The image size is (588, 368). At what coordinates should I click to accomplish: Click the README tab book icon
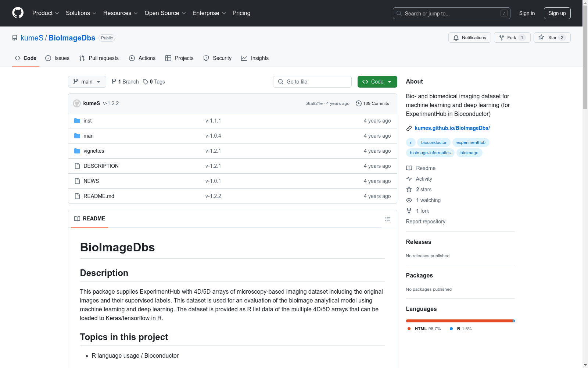click(x=77, y=219)
